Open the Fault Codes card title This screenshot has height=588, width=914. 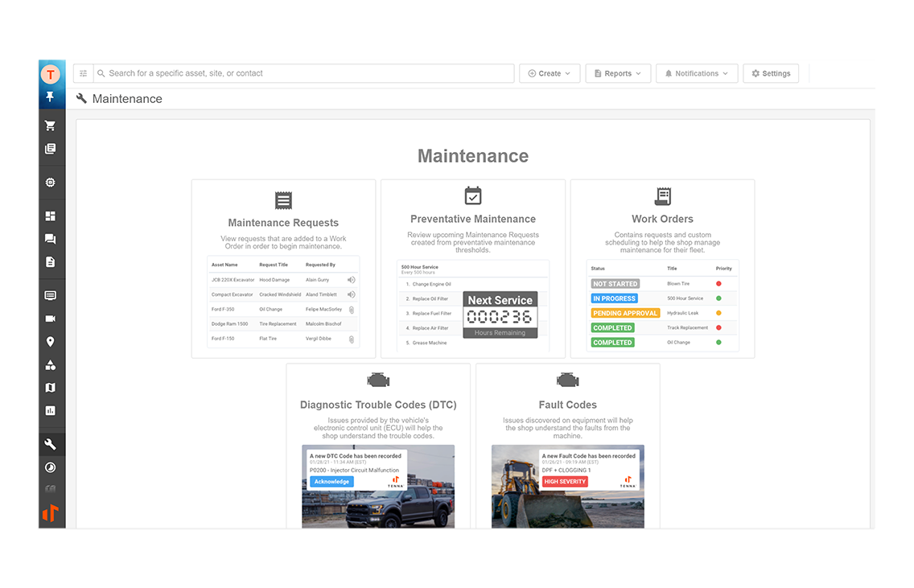coord(568,405)
